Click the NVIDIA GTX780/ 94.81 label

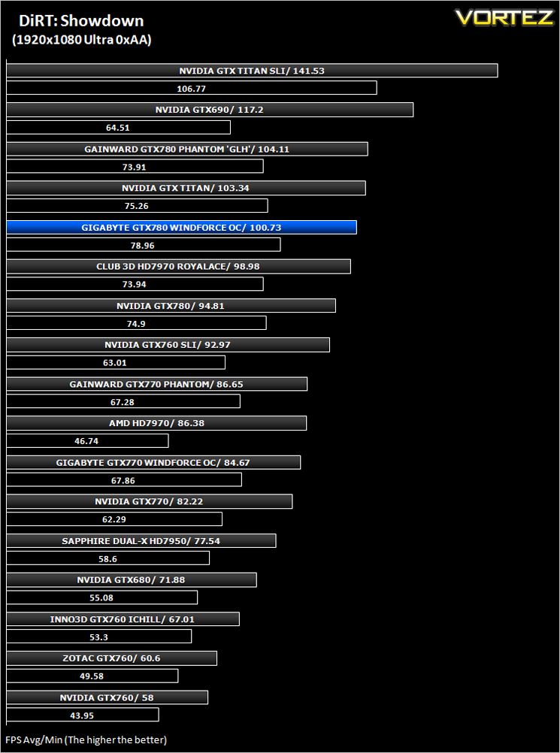[171, 306]
